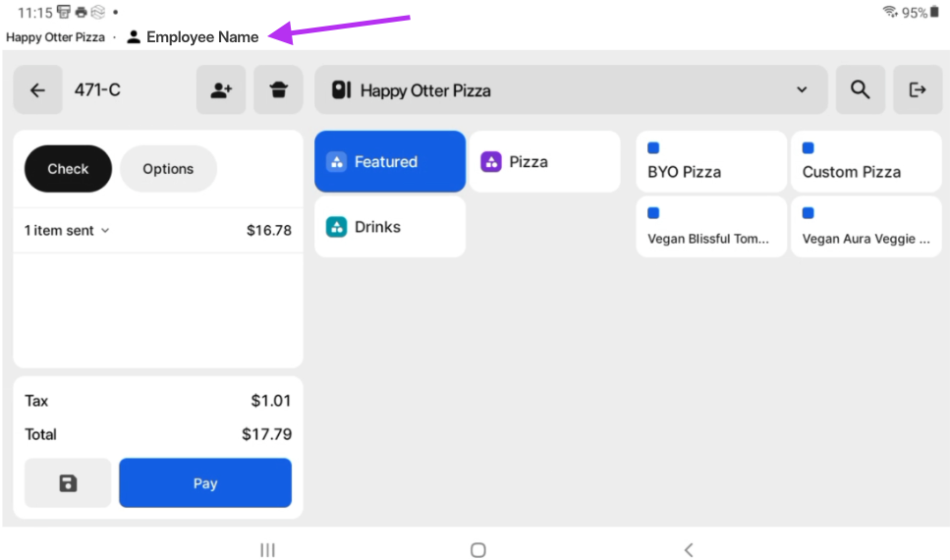Open the menu item search magnifier
950x560 pixels.
861,90
